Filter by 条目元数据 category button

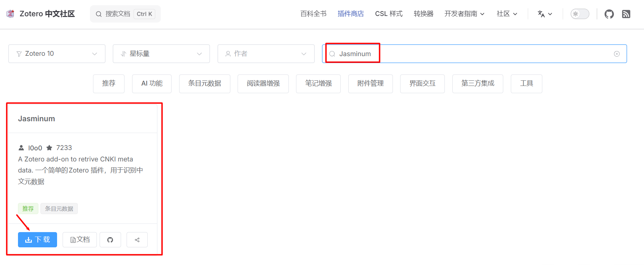[x=205, y=83]
